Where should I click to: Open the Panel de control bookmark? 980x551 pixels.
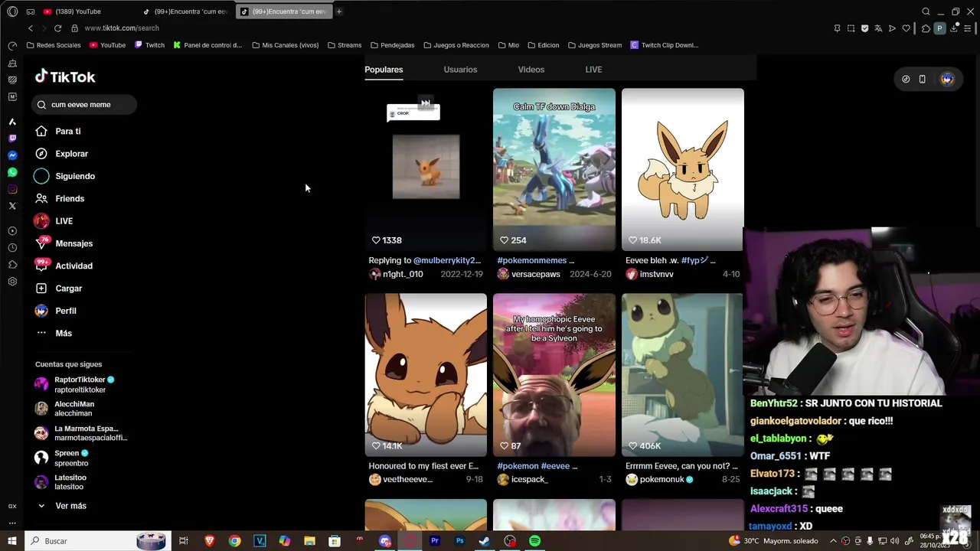pyautogui.click(x=207, y=45)
